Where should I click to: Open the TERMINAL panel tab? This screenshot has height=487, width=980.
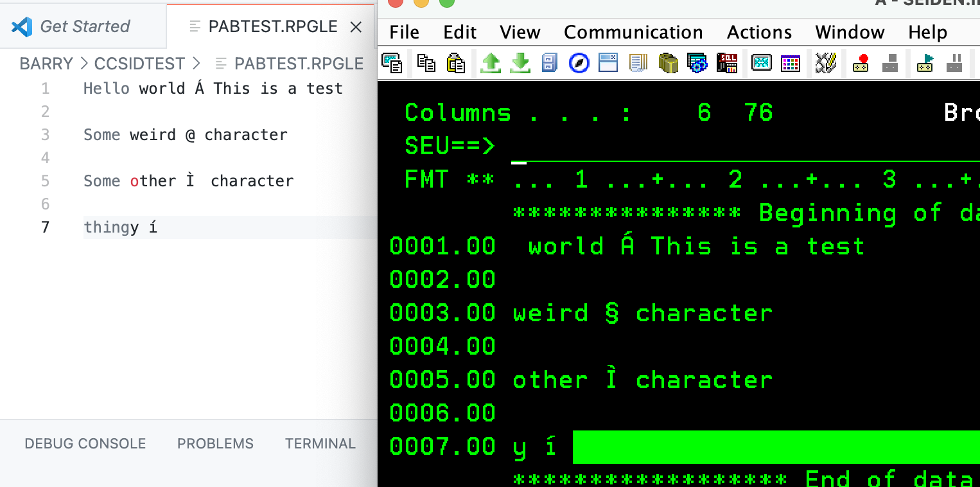320,444
